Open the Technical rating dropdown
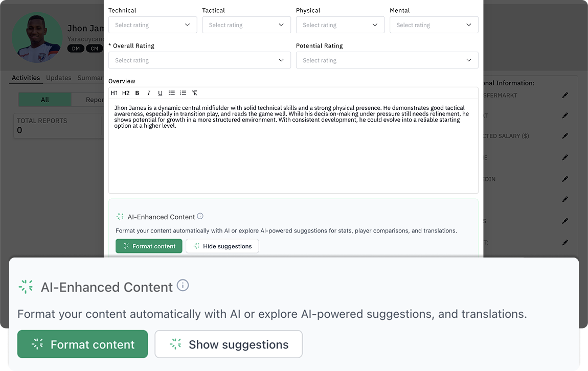Screen dimensions: 588x371 tap(152, 25)
